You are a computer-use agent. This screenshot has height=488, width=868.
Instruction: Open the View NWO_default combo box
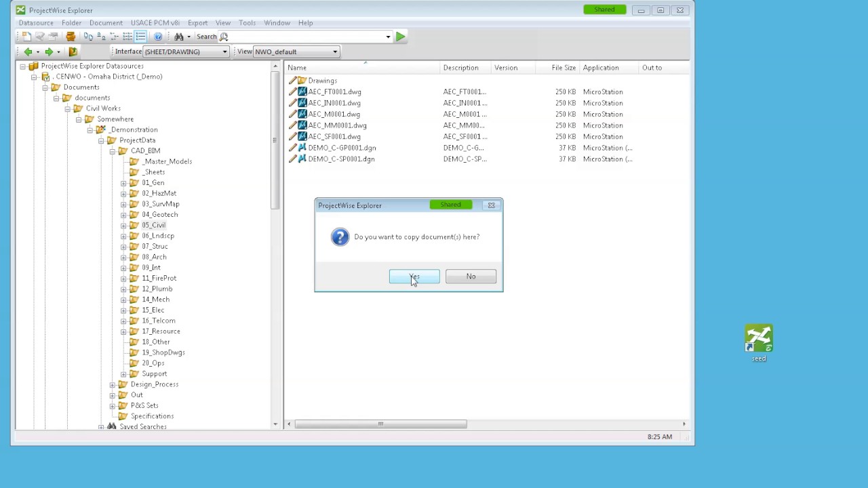click(296, 52)
